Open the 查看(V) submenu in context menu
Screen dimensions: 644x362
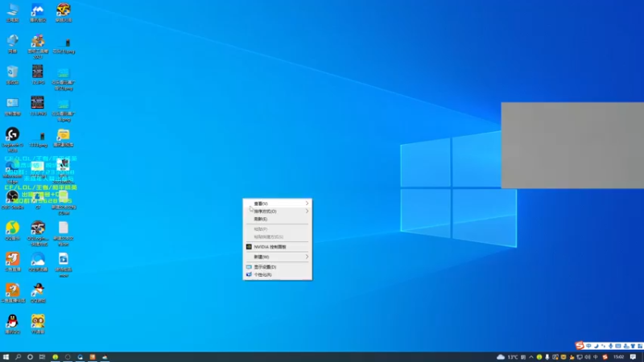277,204
